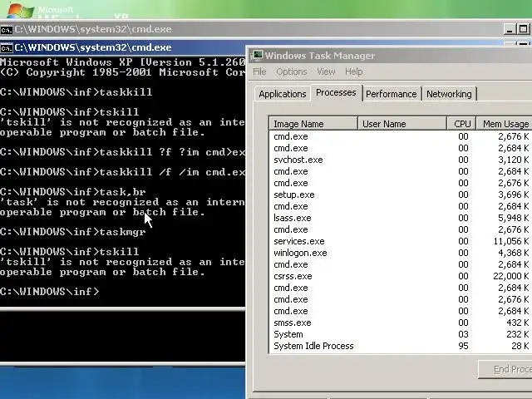Sort processes by the Image Name column
This screenshot has width=532, height=399.
tap(313, 124)
